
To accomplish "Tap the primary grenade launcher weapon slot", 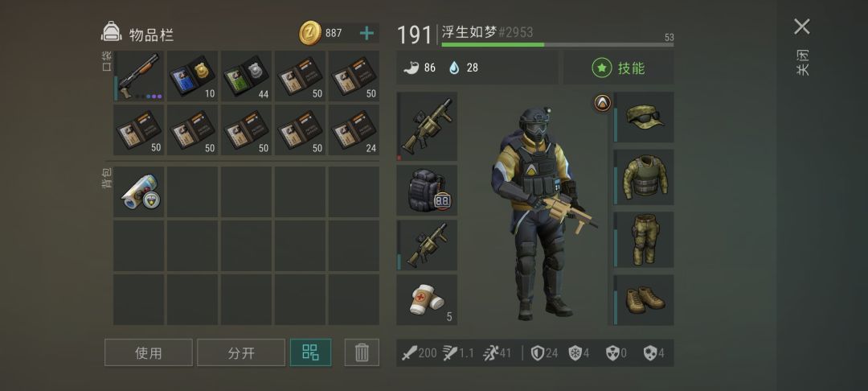I will tap(427, 127).
